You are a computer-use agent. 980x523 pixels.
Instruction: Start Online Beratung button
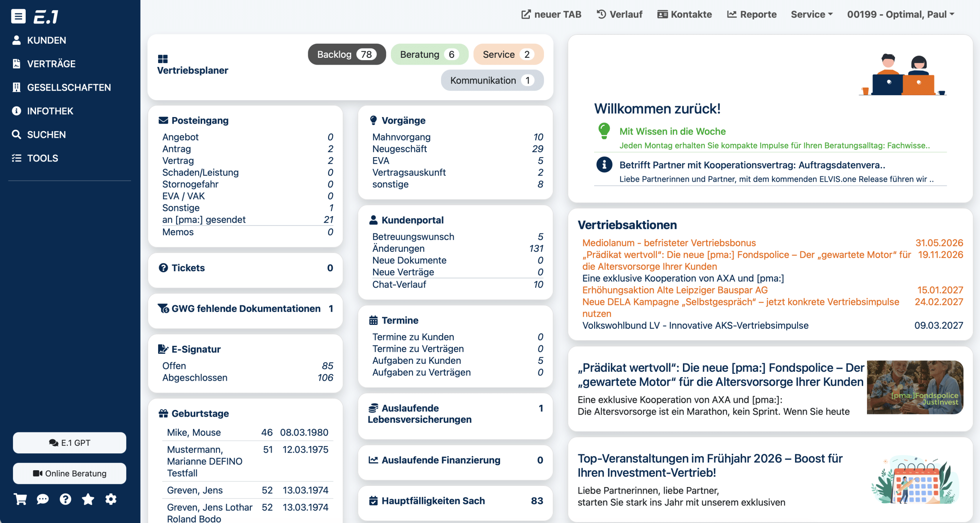click(70, 473)
